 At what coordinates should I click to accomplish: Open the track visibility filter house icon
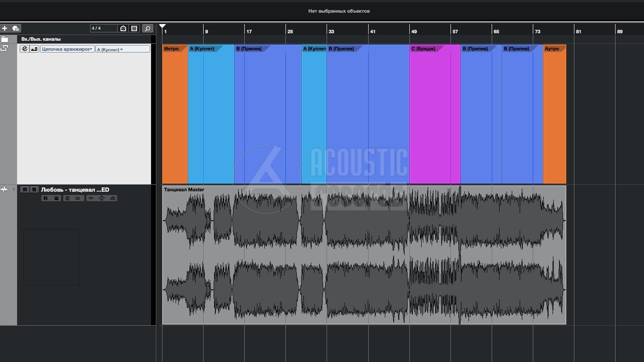[x=123, y=28]
